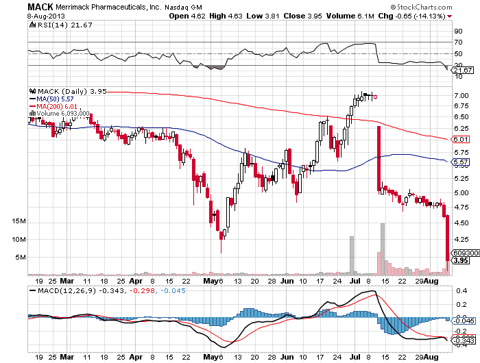480x363 pixels.
Task: Click the volume bars icon before Volume 6,093,000
Action: tap(33, 114)
